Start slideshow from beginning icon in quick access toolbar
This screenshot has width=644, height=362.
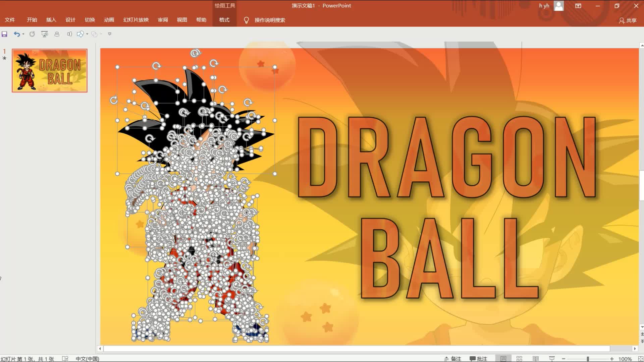[x=44, y=34]
